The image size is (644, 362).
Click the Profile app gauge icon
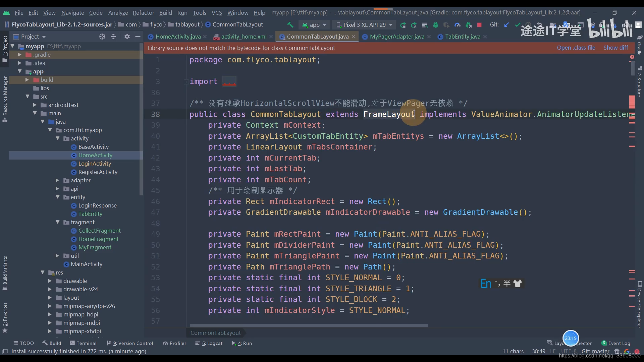coord(458,25)
